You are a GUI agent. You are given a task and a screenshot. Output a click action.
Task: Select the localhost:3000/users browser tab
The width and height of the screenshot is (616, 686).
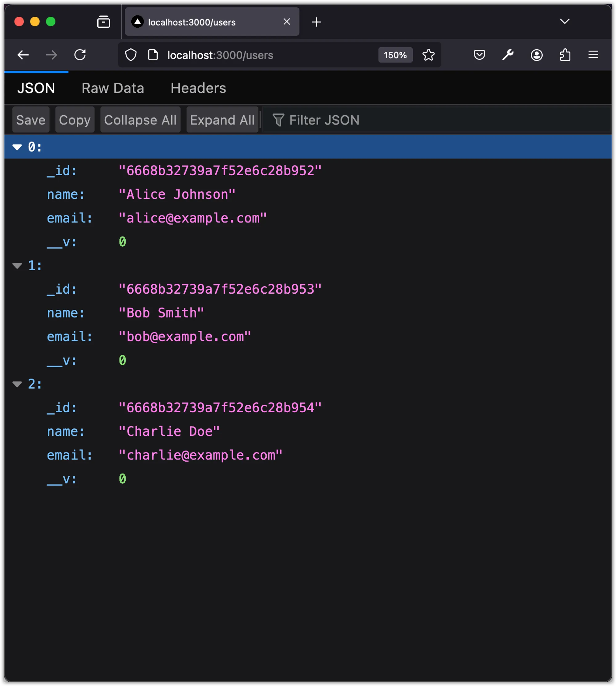[212, 22]
